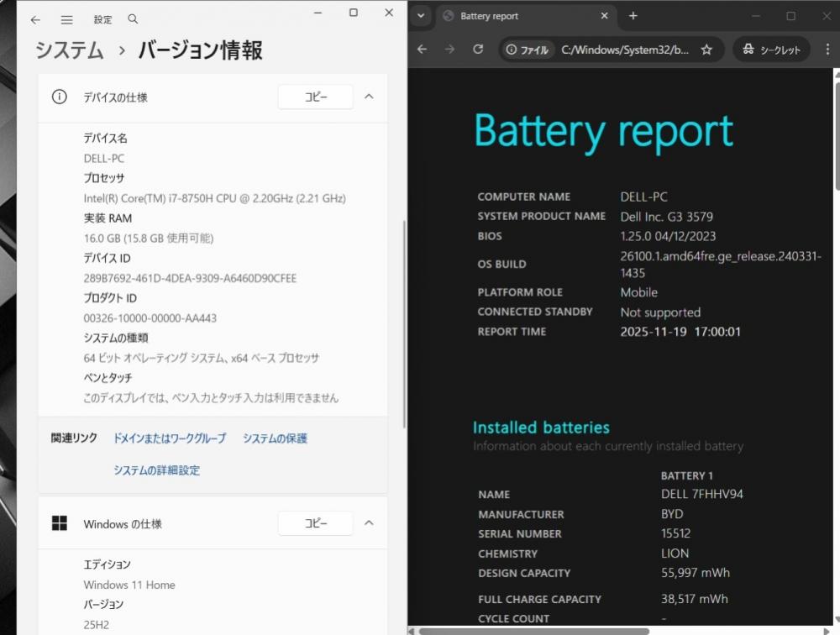840x635 pixels.
Task: Click the browser reload button
Action: [x=478, y=50]
